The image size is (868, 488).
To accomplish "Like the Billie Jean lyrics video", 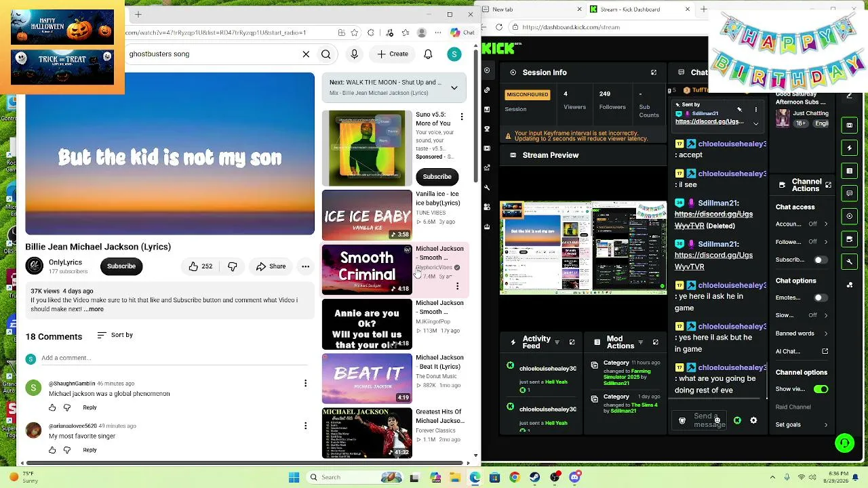I will click(201, 266).
